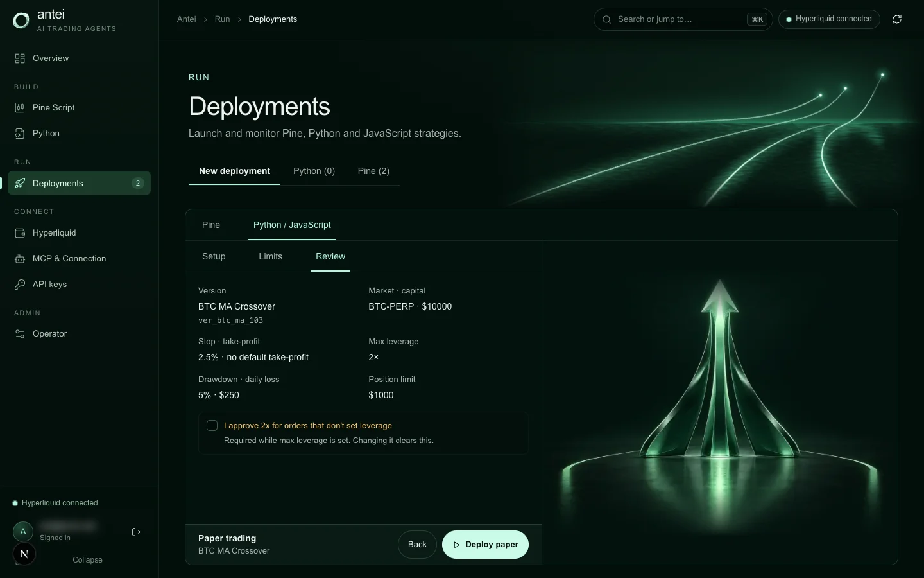Open the Overview grid icon
The width and height of the screenshot is (924, 578).
pyautogui.click(x=20, y=58)
